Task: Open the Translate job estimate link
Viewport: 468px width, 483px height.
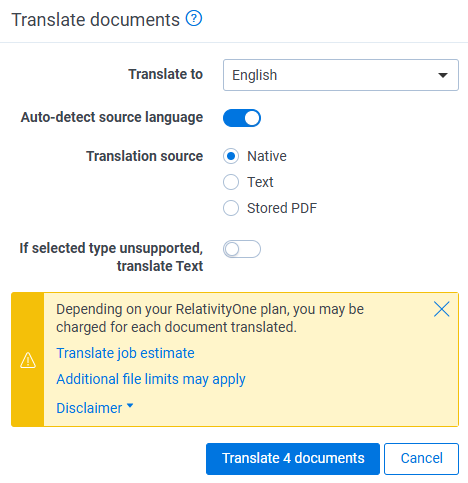Action: [x=125, y=353]
